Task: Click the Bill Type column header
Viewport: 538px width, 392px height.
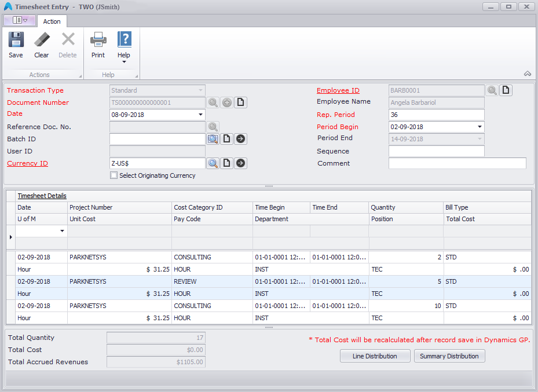Action: tap(487, 207)
